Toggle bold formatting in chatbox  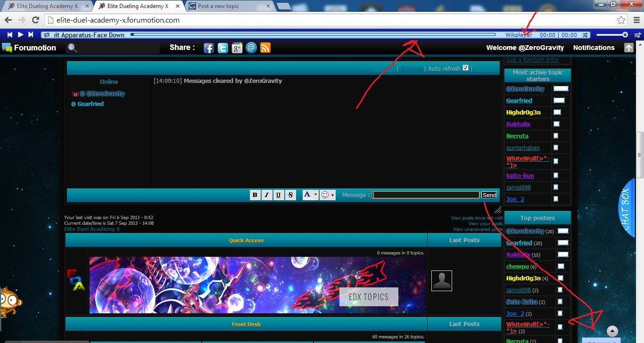pyautogui.click(x=255, y=195)
